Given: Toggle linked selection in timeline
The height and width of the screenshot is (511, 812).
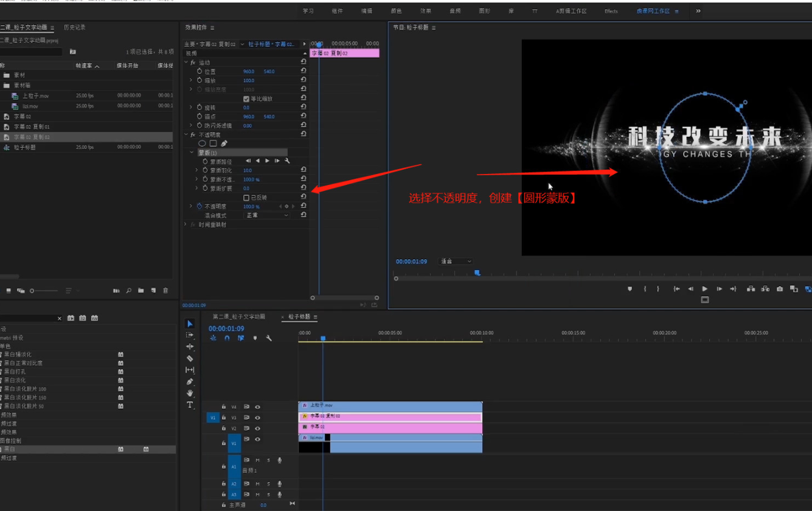Looking at the screenshot, I should [241, 338].
